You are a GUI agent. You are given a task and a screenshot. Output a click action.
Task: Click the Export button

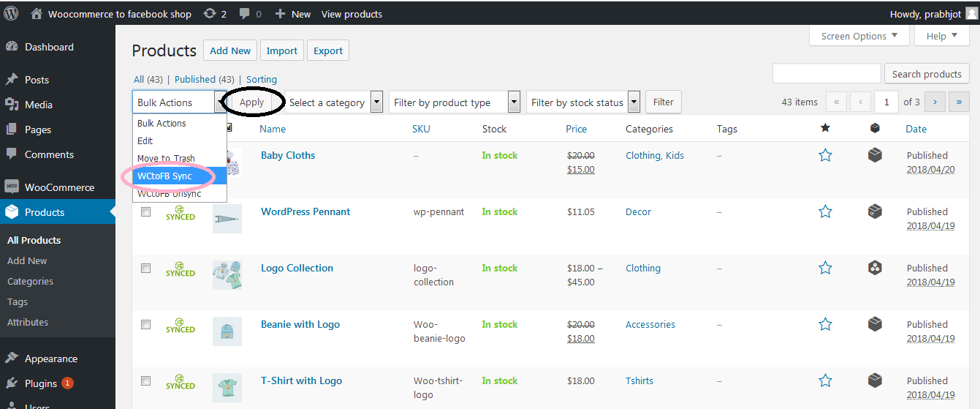coord(328,50)
